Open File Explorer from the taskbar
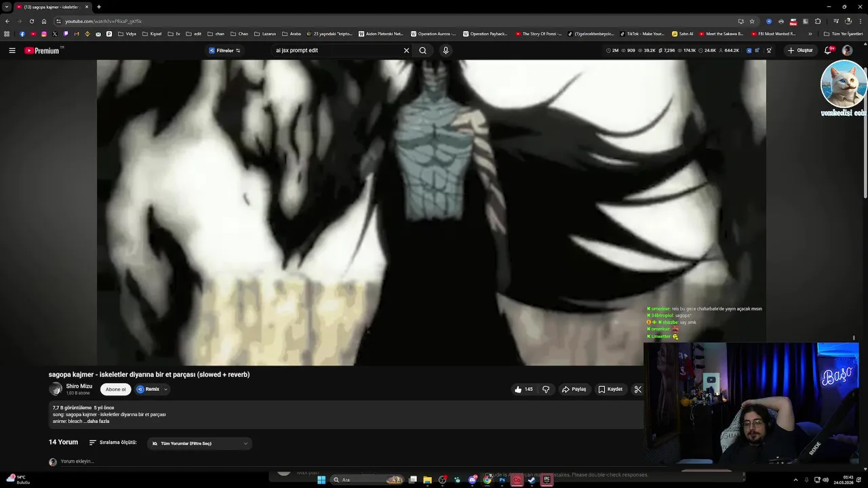868x488 pixels. tap(427, 480)
